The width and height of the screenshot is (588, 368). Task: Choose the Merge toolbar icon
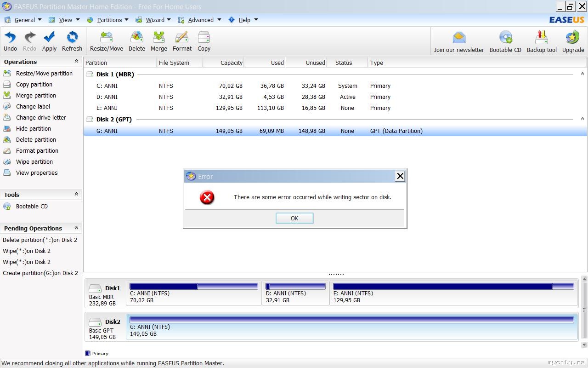[159, 41]
